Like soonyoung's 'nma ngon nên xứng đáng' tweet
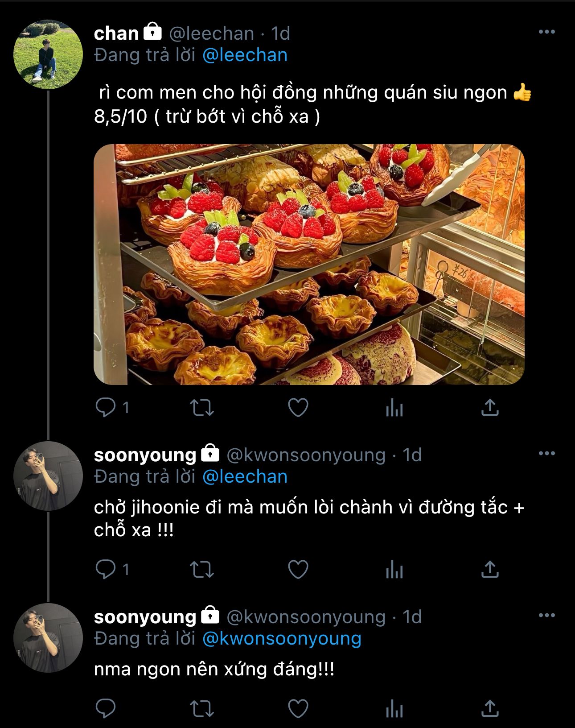Screen dimensions: 575x728 [x=298, y=708]
